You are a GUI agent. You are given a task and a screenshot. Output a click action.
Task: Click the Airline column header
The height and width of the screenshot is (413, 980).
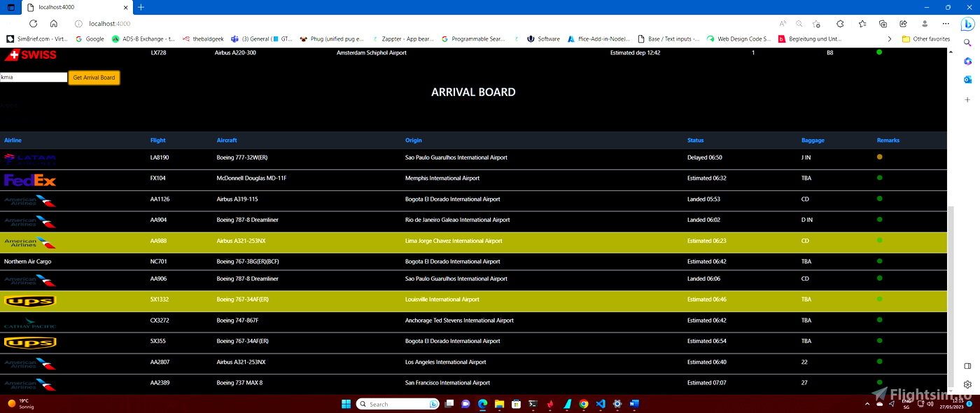point(13,140)
